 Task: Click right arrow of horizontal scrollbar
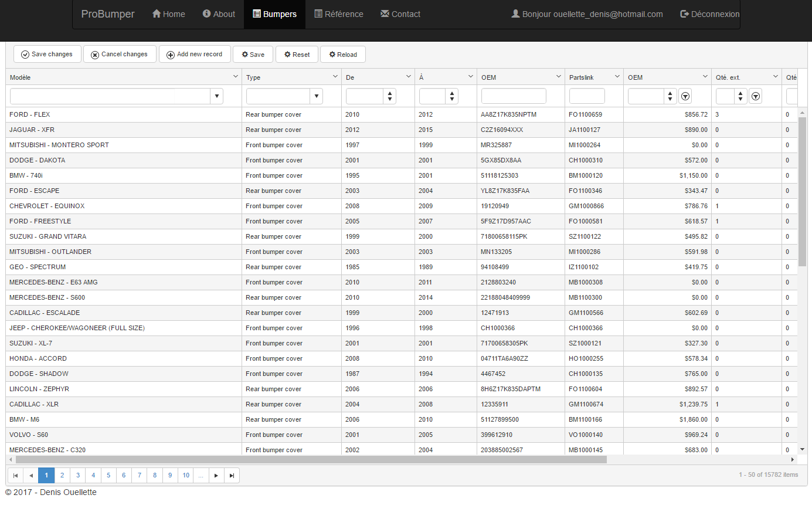[793, 460]
